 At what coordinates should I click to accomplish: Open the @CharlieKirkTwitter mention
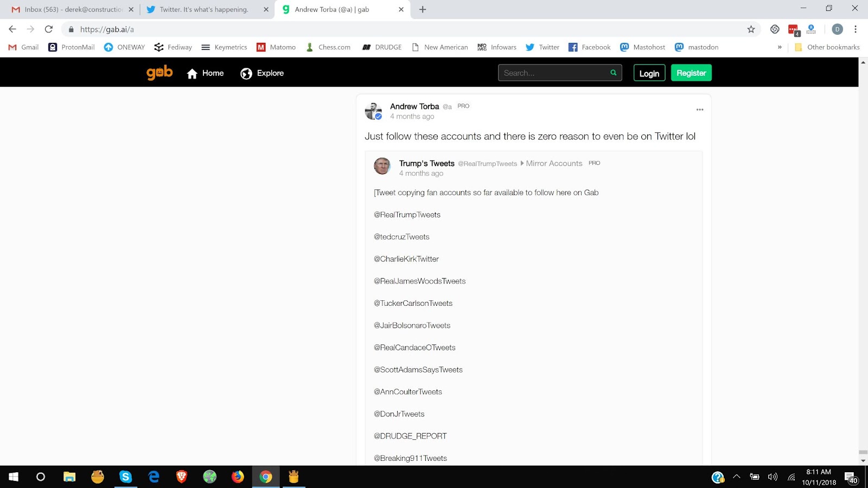pos(406,259)
